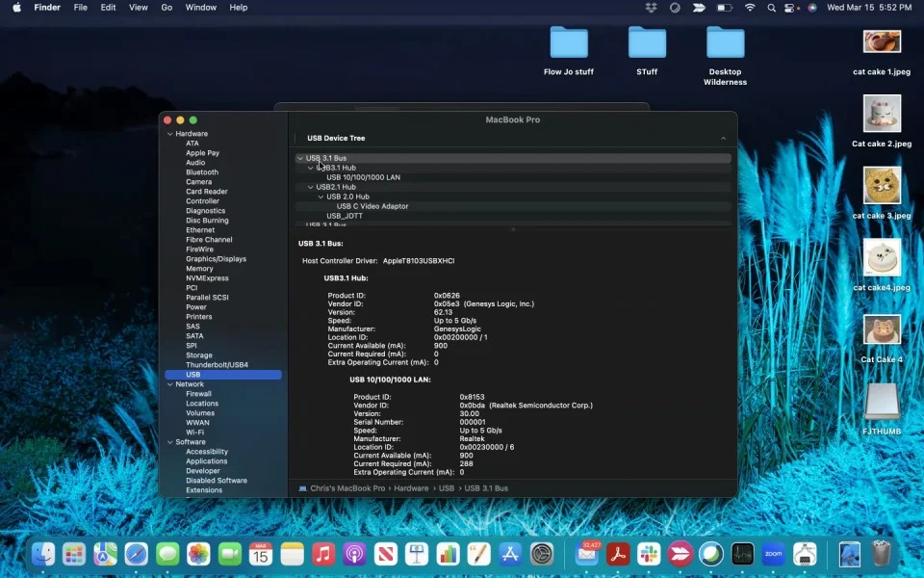
Task: Open Mail with the unread badge
Action: pos(587,554)
